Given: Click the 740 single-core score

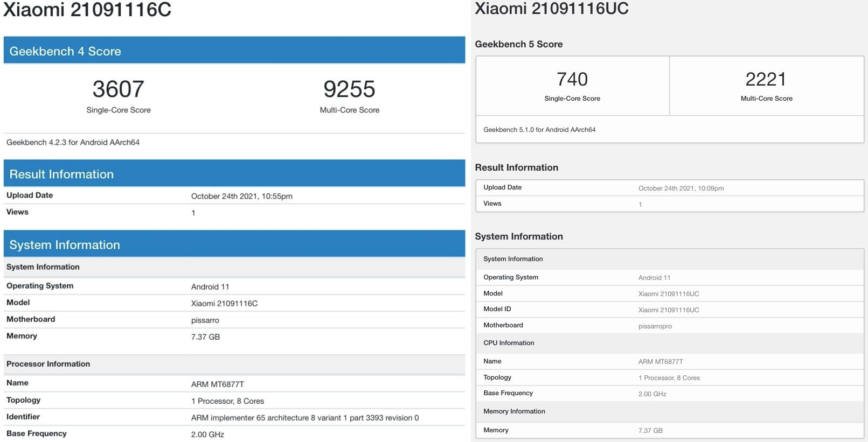Looking at the screenshot, I should click(x=572, y=79).
